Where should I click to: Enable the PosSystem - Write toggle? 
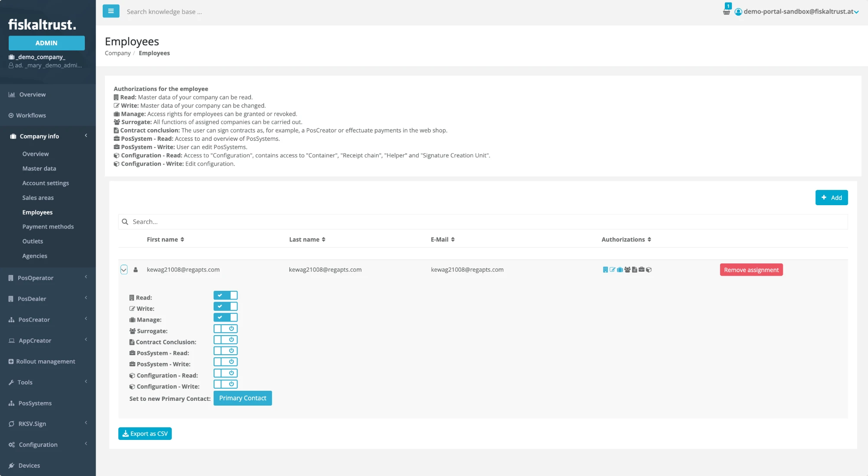click(x=225, y=362)
